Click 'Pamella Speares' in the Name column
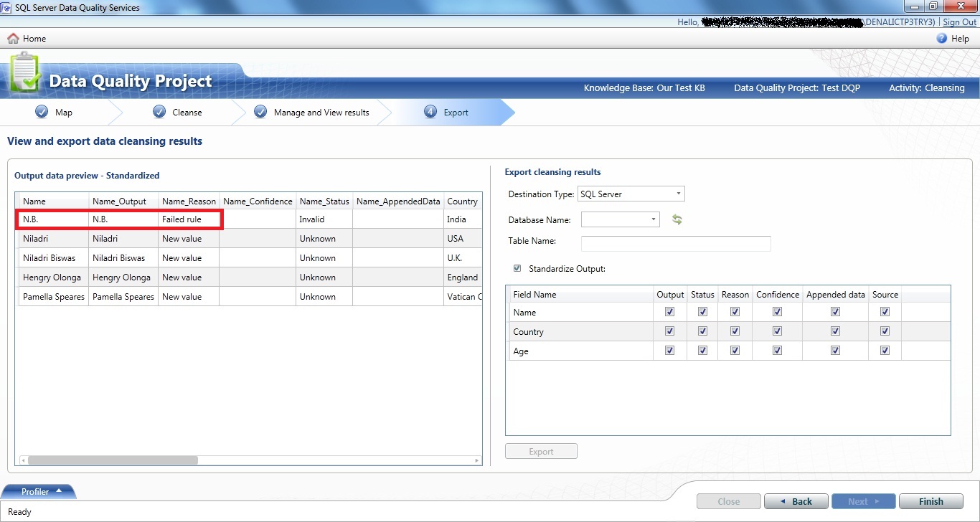Viewport: 980px width, 522px height. click(x=54, y=297)
